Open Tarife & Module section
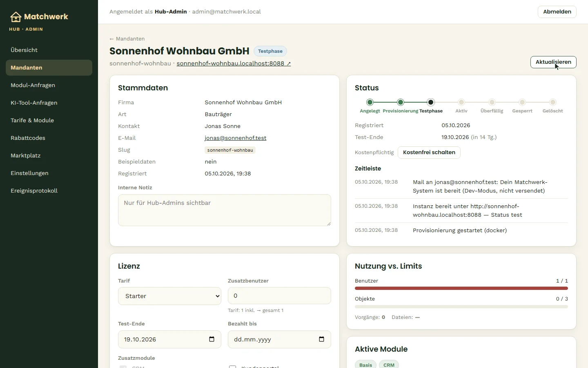Viewport: 588px width, 368px height. tap(49, 120)
